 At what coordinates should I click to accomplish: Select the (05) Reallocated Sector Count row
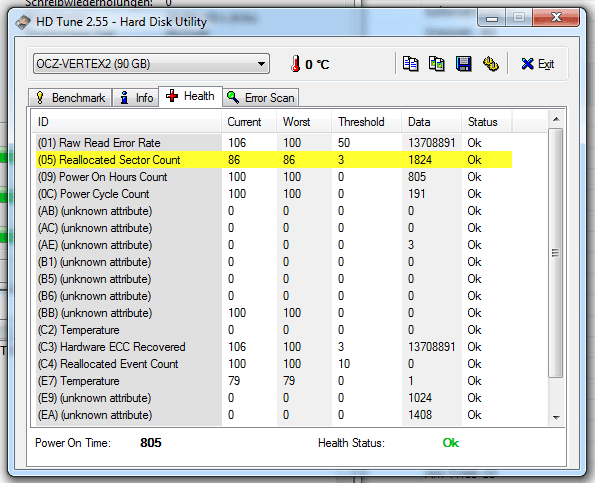[x=274, y=160]
